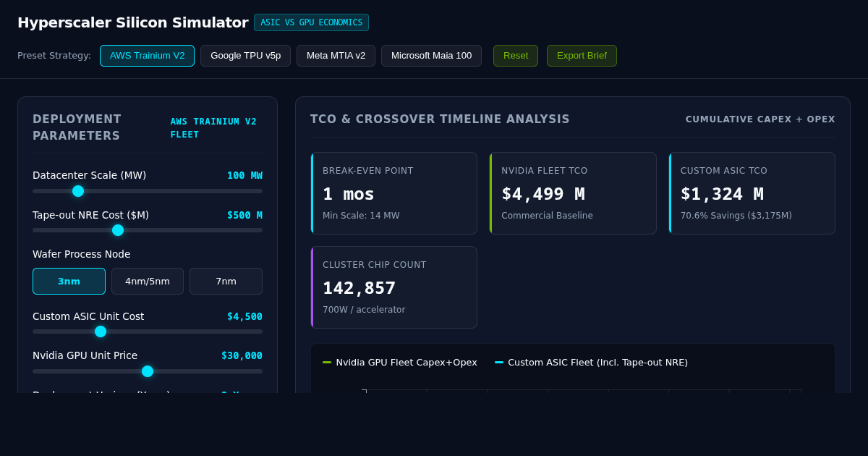
Task: Click the Preset Strategy label
Action: coord(54,56)
